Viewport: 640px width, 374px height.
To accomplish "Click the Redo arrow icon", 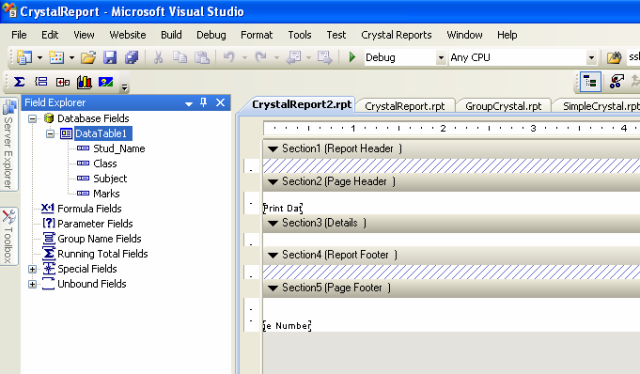I will 260,58.
